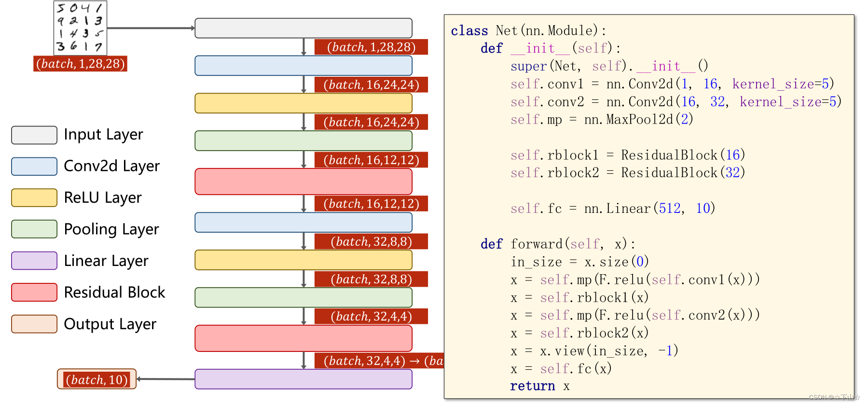Click the blue Conv2d bar above the '(batch, 32,8,8)' labels

[303, 223]
